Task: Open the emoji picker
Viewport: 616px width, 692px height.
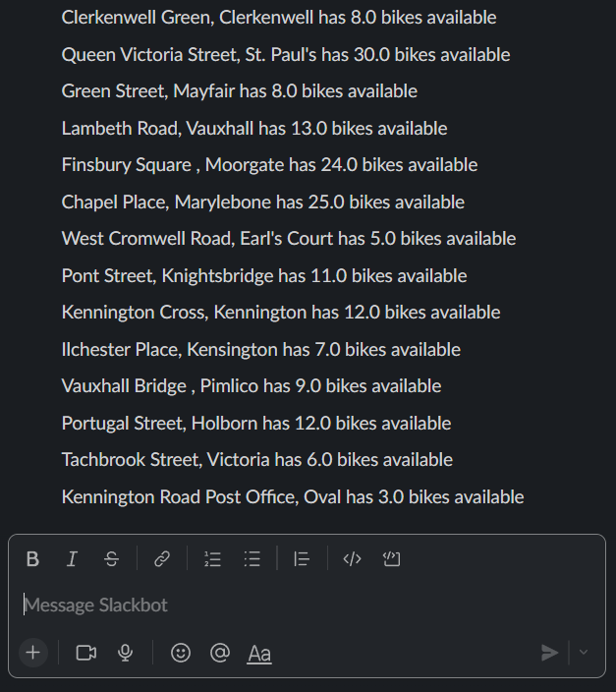Action: point(181,653)
